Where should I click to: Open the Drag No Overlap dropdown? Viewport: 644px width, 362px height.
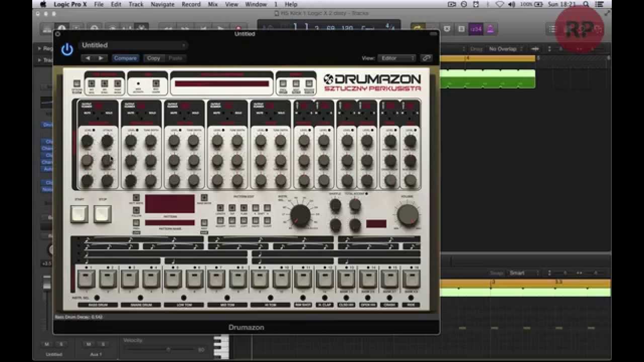coord(506,49)
